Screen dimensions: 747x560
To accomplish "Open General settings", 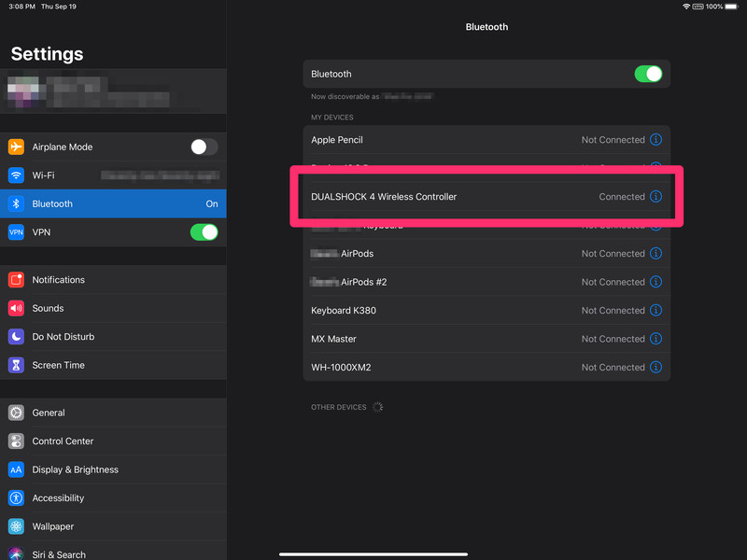I will click(x=113, y=413).
